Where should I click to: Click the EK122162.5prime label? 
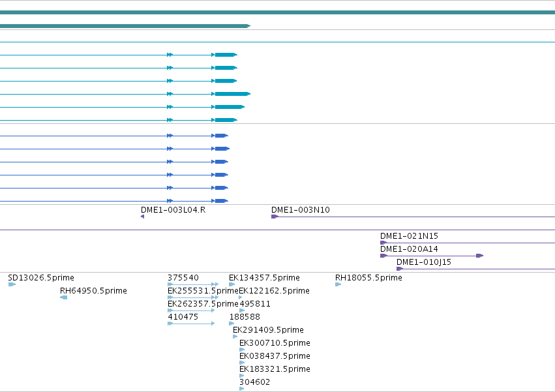tap(275, 291)
